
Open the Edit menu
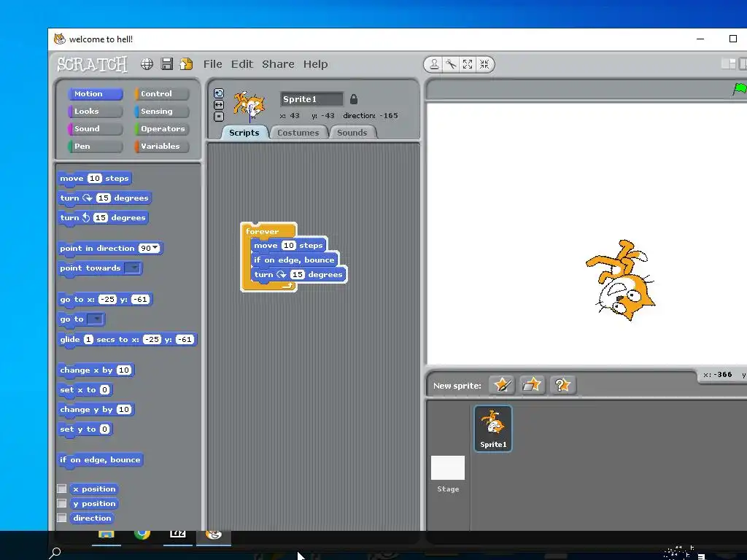pos(242,64)
